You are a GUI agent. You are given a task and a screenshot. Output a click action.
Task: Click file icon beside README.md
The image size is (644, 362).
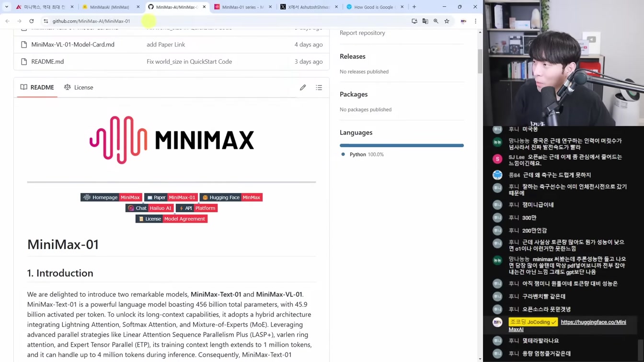(x=24, y=62)
